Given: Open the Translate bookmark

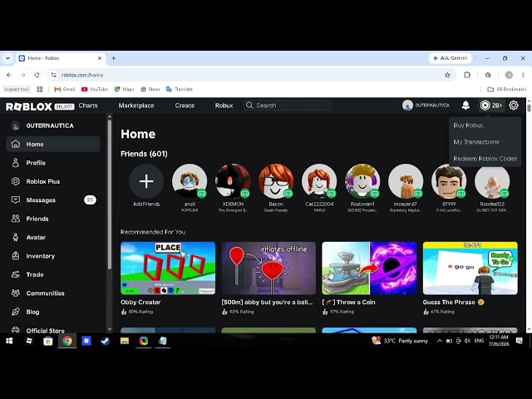Looking at the screenshot, I should point(180,89).
